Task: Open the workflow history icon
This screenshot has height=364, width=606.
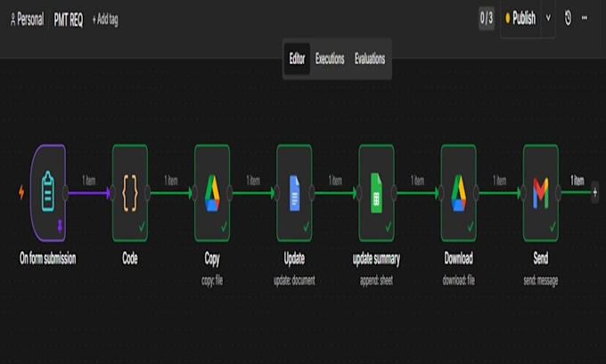Action: point(568,18)
